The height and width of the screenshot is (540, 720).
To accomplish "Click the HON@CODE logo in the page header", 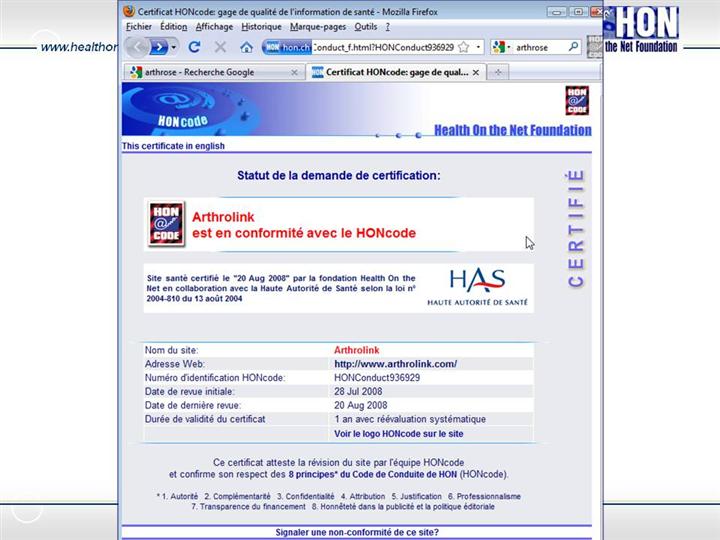I will coord(576,100).
